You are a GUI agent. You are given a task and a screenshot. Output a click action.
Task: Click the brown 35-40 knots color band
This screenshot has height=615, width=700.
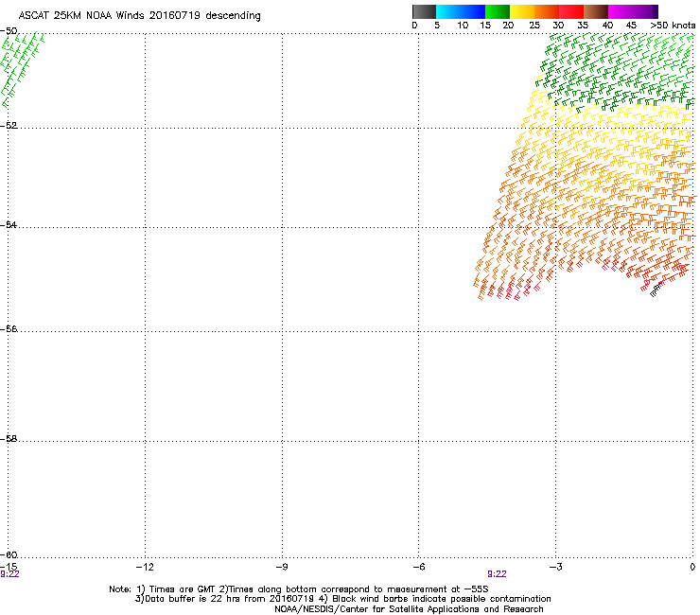[596, 11]
